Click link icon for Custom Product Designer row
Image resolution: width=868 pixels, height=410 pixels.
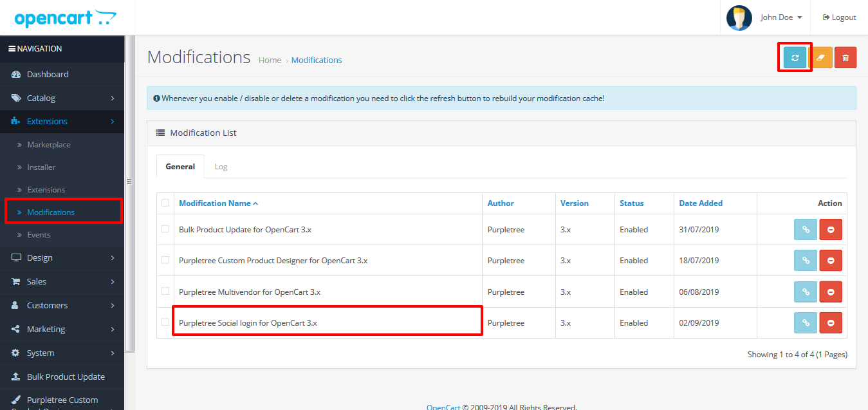coord(806,261)
